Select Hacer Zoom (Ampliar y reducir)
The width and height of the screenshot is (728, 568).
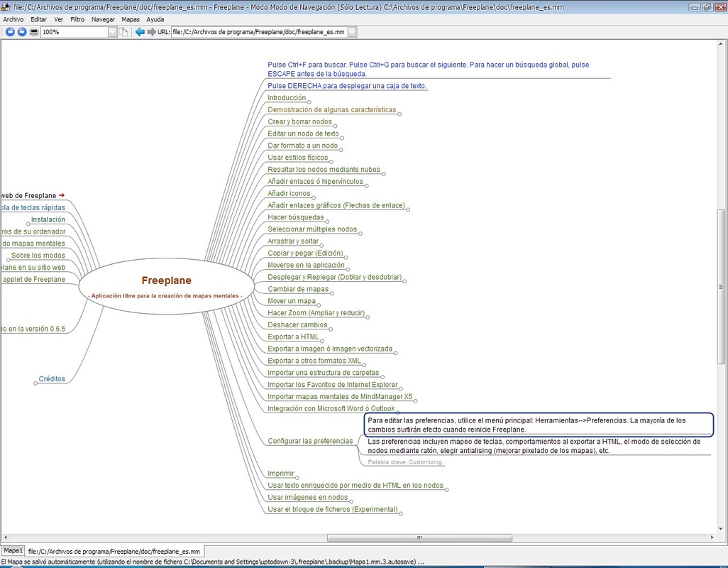[x=316, y=313]
